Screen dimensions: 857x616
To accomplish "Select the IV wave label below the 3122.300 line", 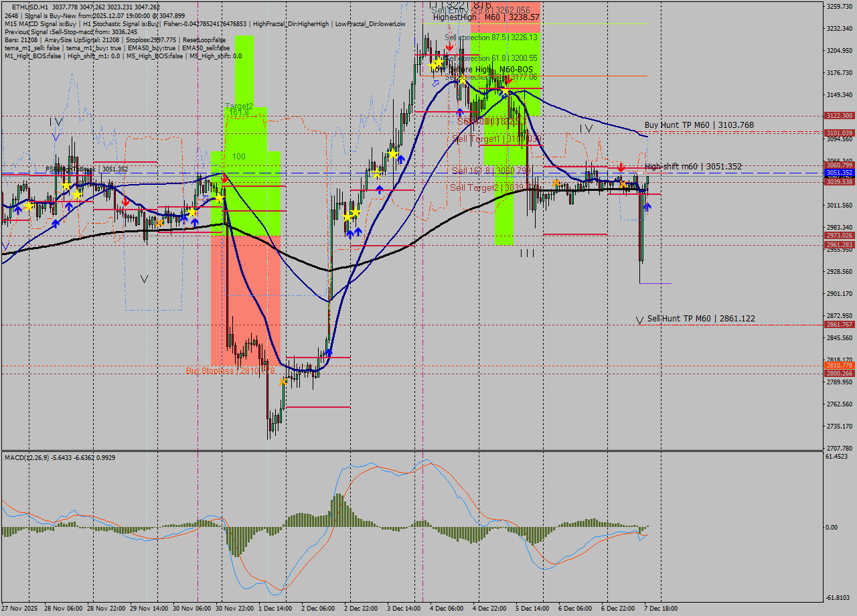I will 586,128.
